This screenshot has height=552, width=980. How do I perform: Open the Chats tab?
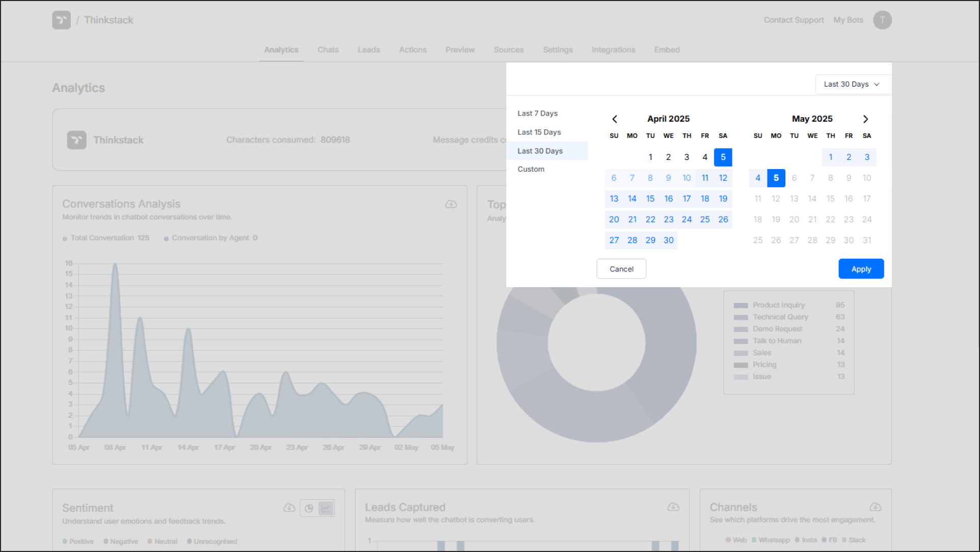328,50
